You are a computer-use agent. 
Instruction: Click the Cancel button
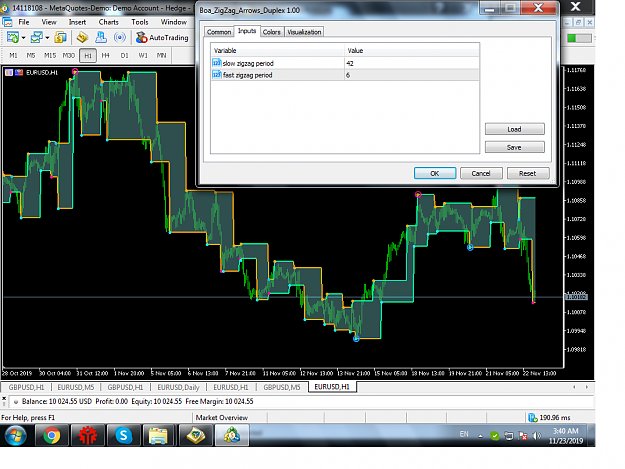pos(481,173)
